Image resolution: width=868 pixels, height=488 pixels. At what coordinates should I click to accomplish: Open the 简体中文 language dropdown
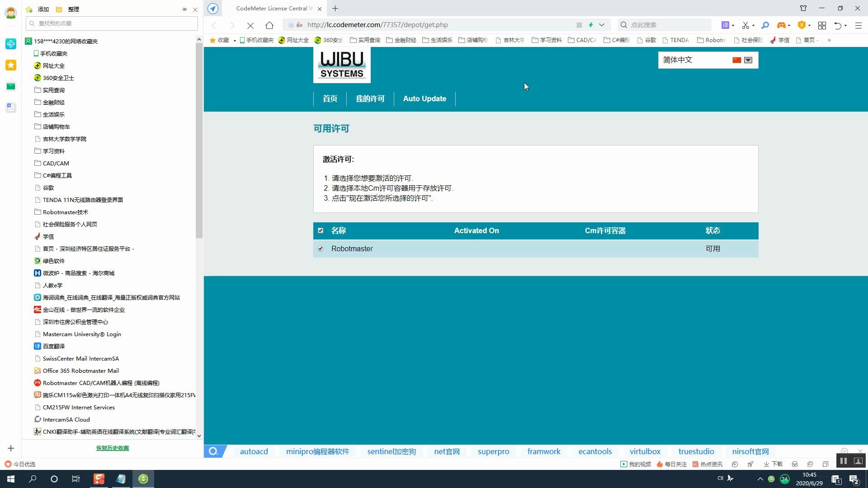pos(748,60)
